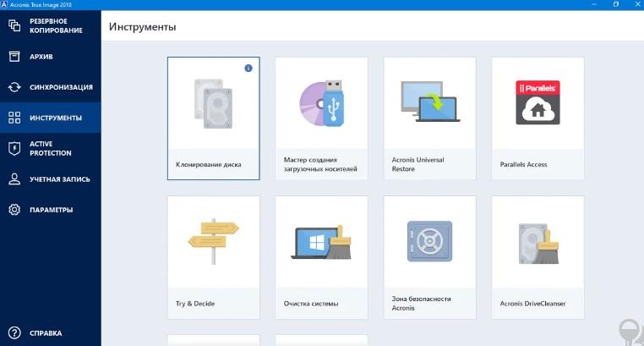Click the Parallels Access cloud icon

click(x=538, y=102)
